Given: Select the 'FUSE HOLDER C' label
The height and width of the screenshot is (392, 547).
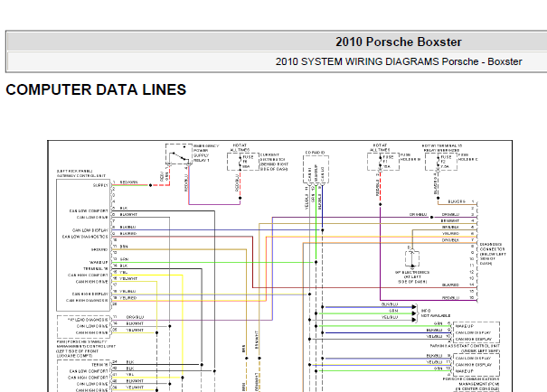Looking at the screenshot, I should pos(467,157).
